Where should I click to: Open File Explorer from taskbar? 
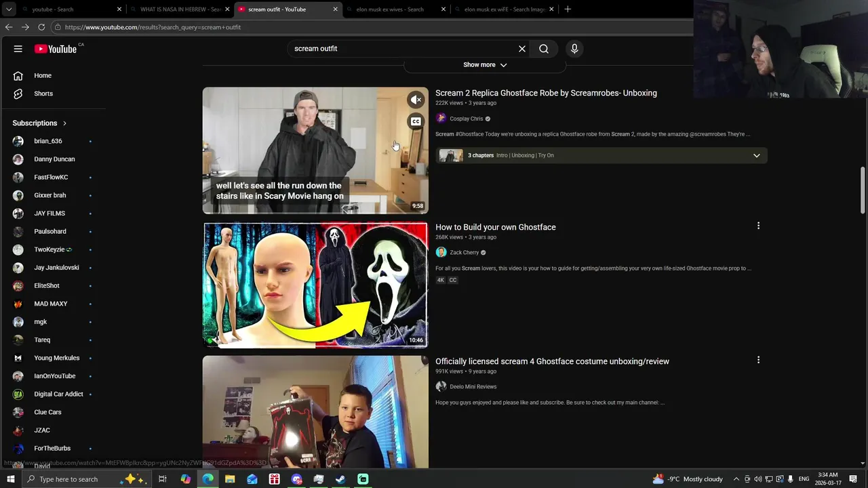pos(230,479)
